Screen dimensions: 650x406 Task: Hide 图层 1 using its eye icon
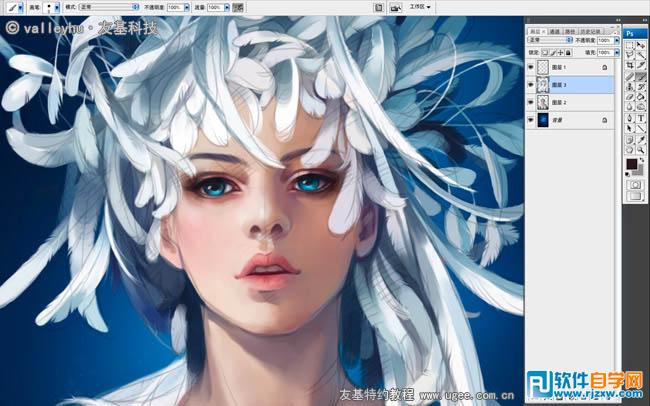click(531, 67)
